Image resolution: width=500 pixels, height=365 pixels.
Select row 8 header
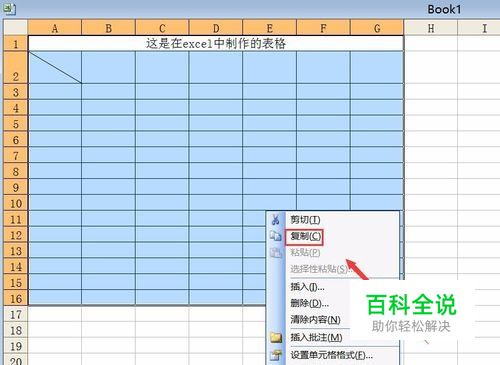click(16, 171)
